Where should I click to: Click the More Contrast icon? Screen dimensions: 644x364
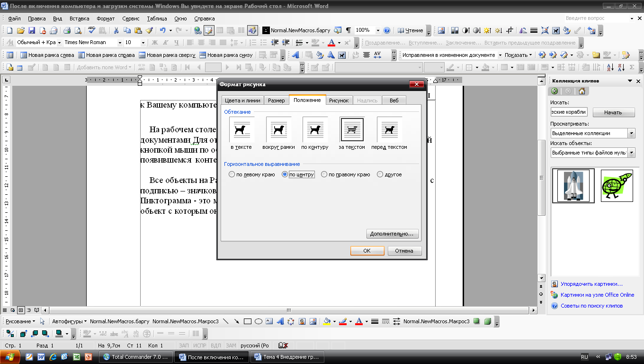point(465,30)
